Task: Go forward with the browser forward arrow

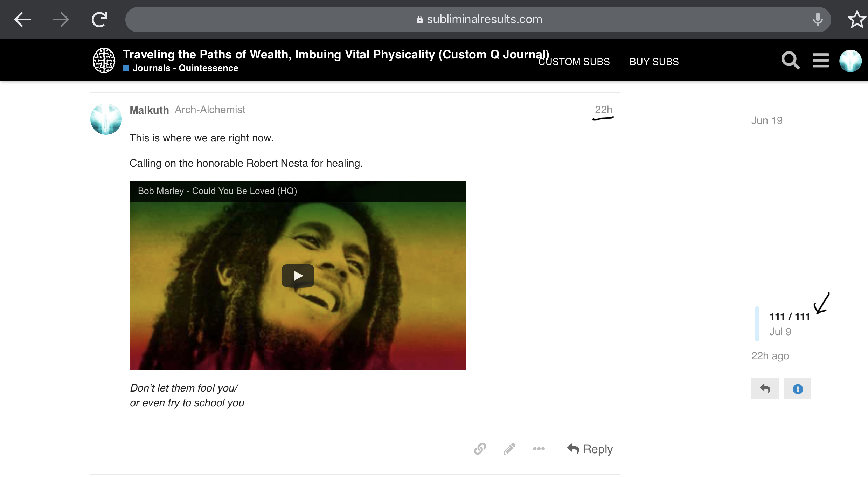Action: tap(61, 19)
